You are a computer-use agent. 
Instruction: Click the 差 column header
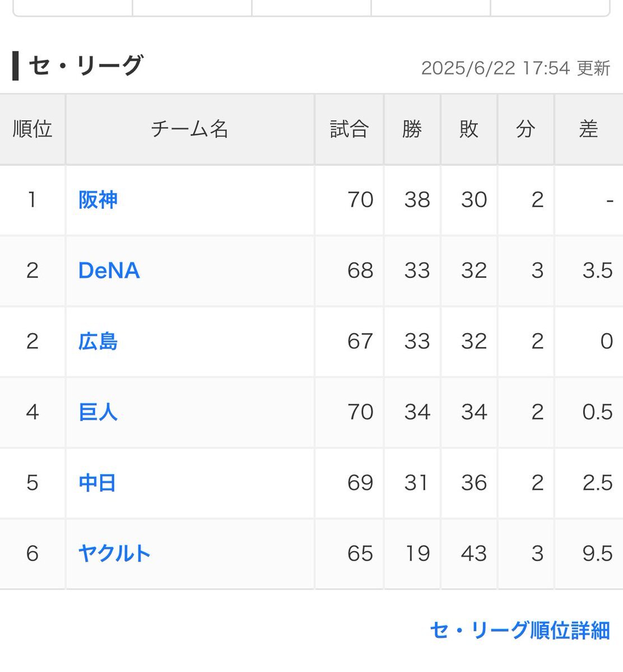coord(589,129)
